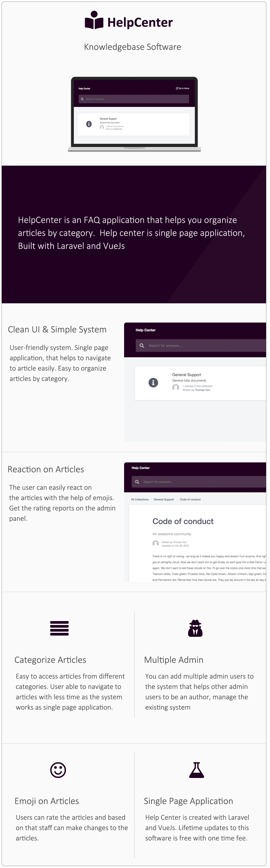
Task: Click Multiple Admin heading
Action: (x=174, y=660)
